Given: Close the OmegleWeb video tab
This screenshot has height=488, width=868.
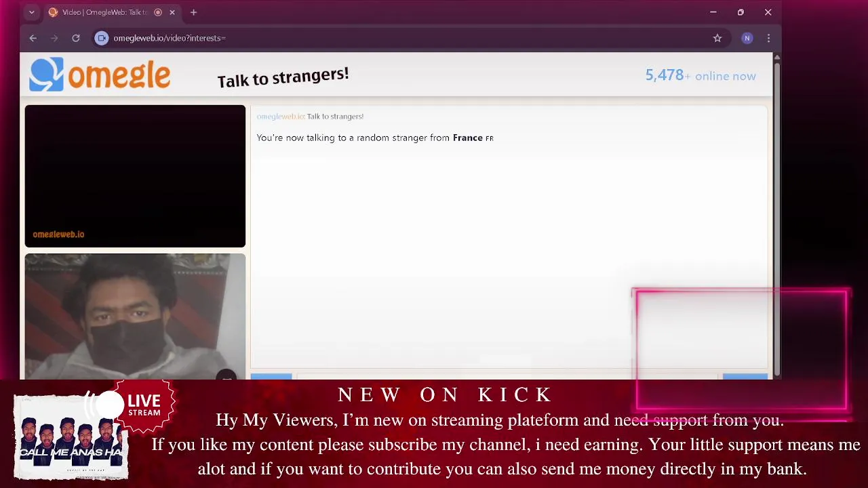Looking at the screenshot, I should click(x=172, y=12).
